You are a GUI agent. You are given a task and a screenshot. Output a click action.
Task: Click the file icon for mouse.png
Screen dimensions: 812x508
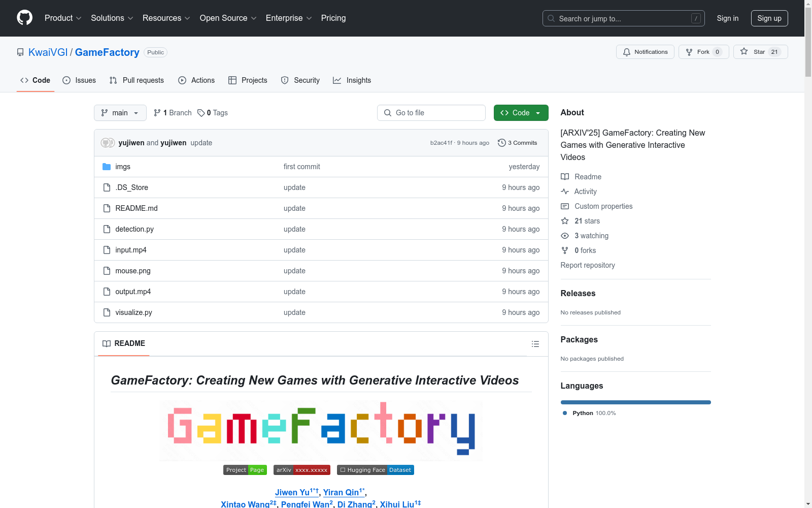(107, 271)
